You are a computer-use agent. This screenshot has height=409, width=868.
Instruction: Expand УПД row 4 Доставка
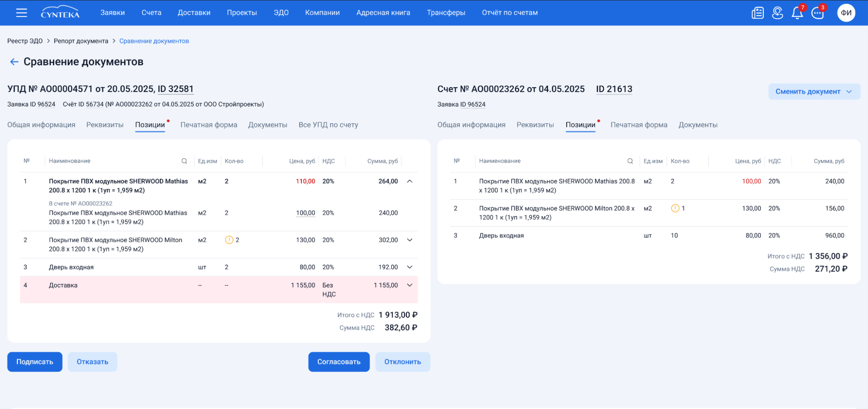[409, 285]
